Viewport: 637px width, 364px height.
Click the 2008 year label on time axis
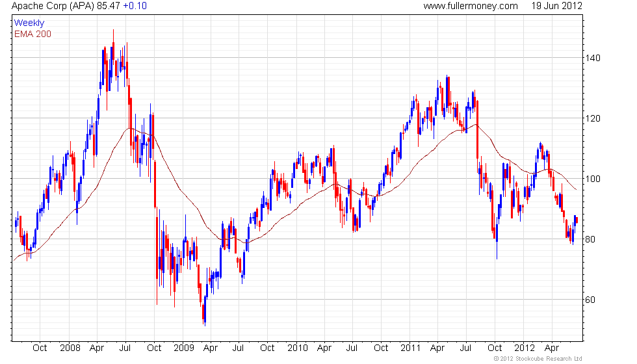70,348
